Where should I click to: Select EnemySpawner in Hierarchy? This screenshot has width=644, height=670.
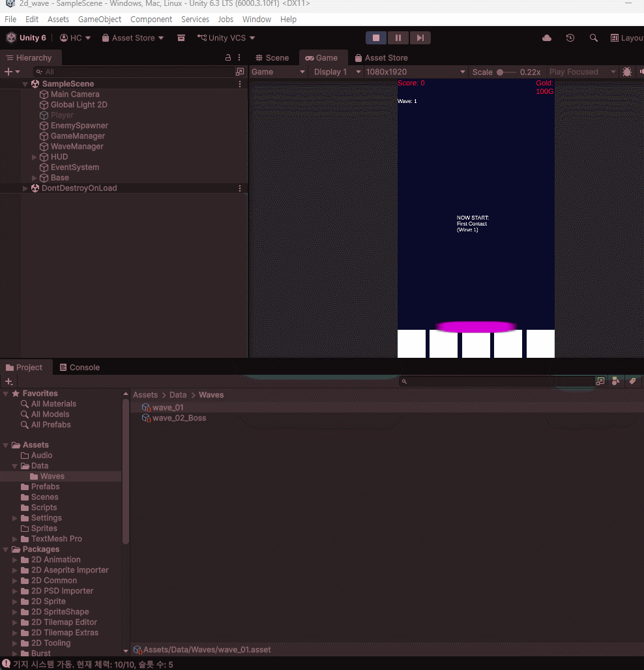[79, 126]
